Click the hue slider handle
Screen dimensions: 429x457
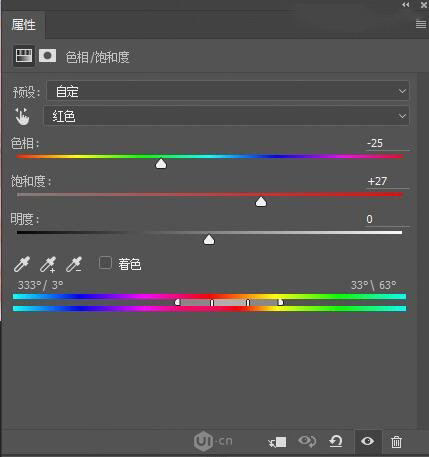point(161,163)
